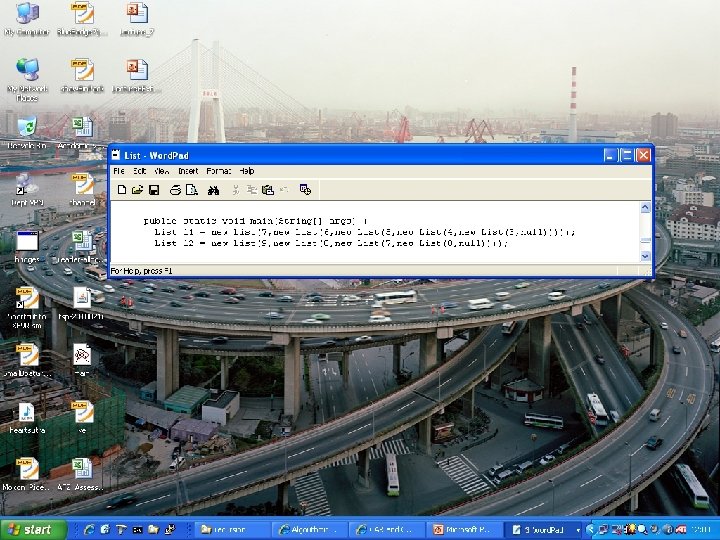Save the List document via toolbar
This screenshot has width=720, height=540.
click(154, 190)
